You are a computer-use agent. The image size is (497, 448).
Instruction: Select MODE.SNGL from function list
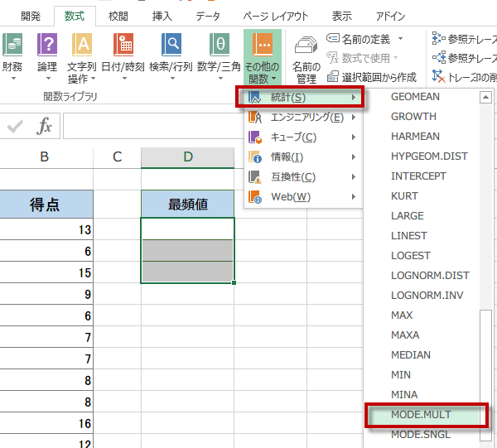[421, 435]
